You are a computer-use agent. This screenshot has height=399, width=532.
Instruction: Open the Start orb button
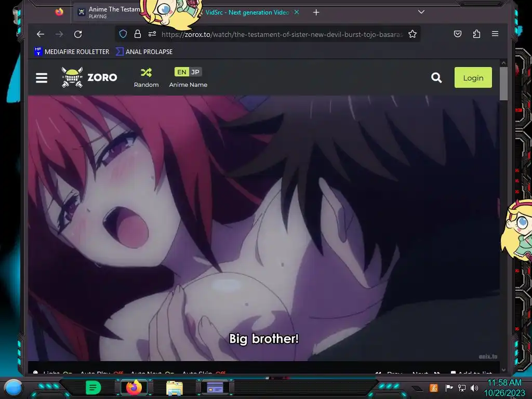(13, 388)
